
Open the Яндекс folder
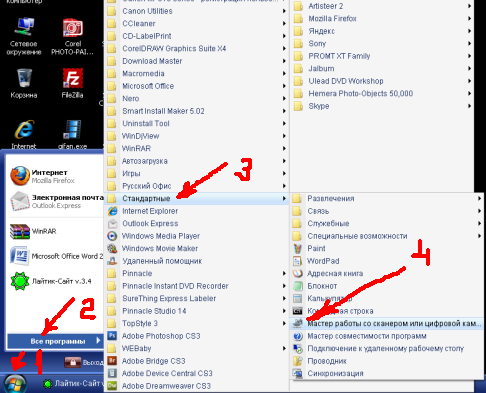pyautogui.click(x=382, y=31)
